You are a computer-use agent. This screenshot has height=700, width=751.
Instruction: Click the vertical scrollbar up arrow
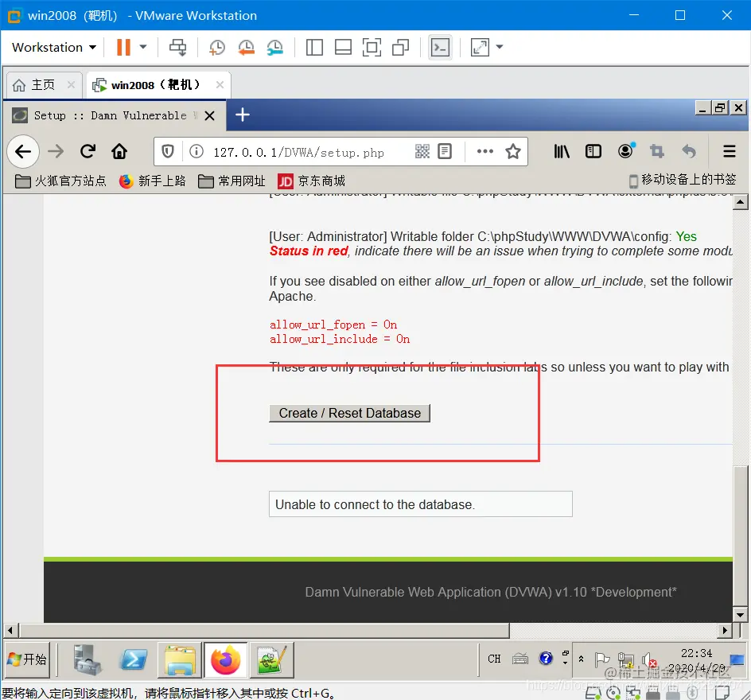(x=741, y=202)
